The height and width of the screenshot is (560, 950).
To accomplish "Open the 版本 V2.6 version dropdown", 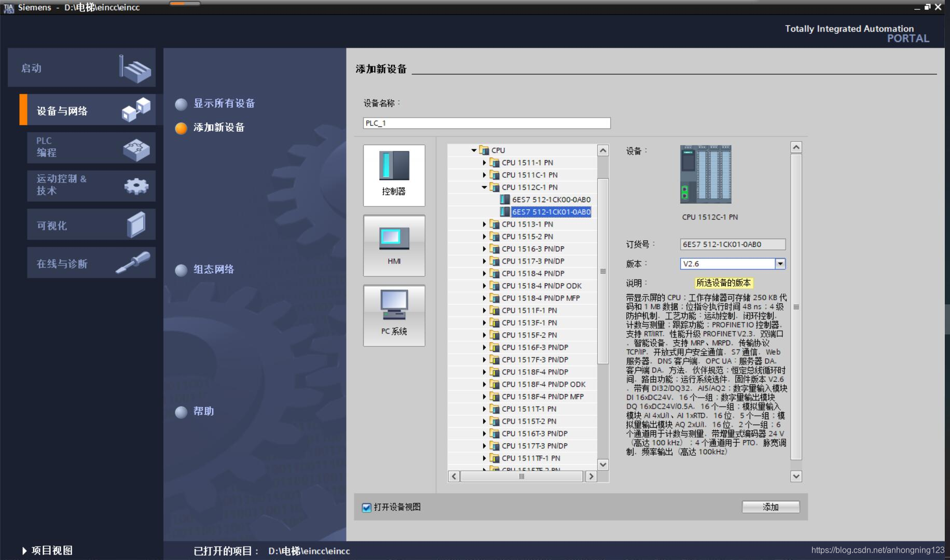I will tap(780, 264).
